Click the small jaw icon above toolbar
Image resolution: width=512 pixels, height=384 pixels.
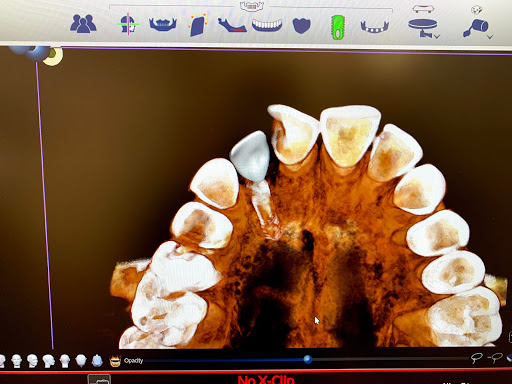(252, 6)
